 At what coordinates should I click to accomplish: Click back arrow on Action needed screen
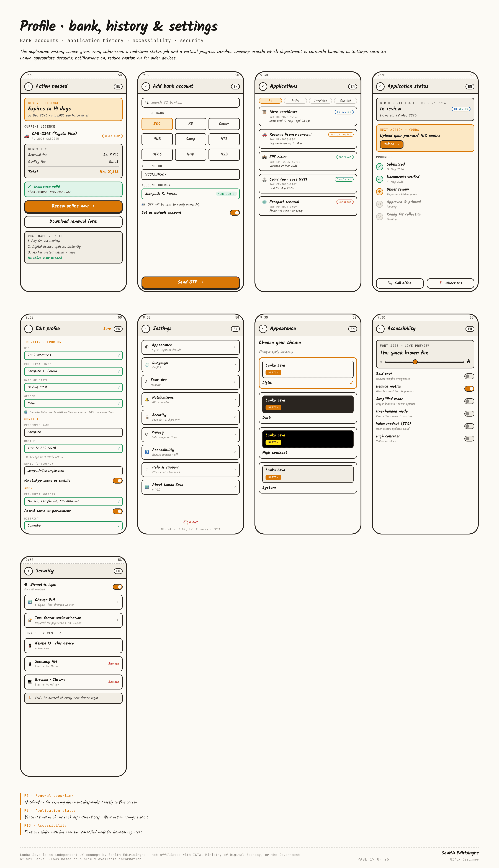(x=29, y=86)
